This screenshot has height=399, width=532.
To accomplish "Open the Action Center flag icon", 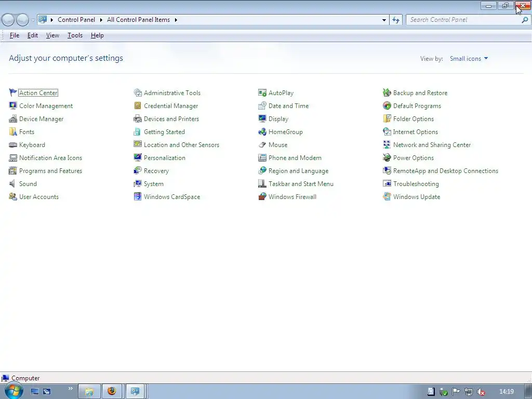I will point(13,92).
